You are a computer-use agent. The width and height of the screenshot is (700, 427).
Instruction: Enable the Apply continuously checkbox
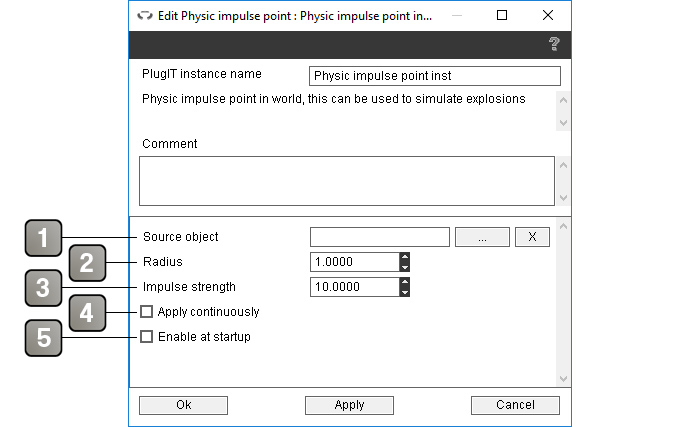pos(146,311)
